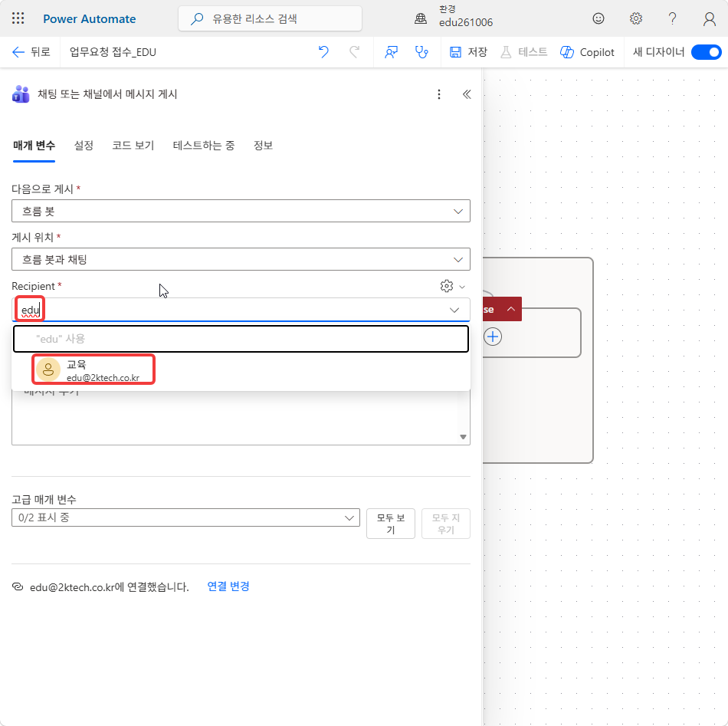The width and height of the screenshot is (728, 726).
Task: Open the settings gear in header
Action: 635,18
